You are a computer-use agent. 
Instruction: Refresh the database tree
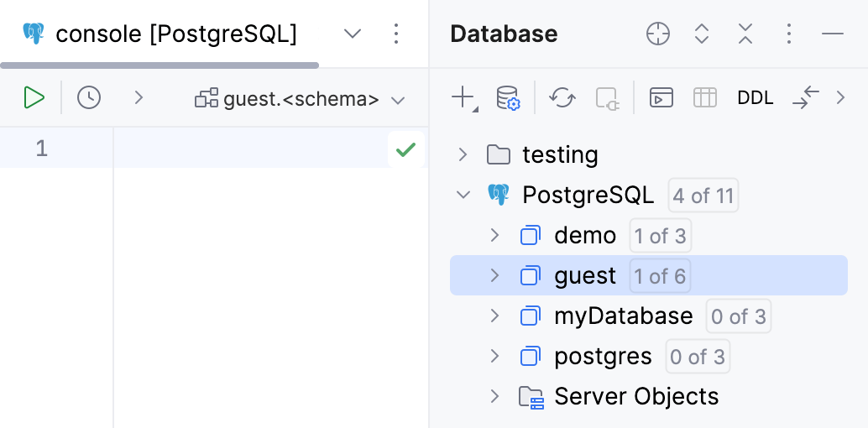[x=562, y=98]
